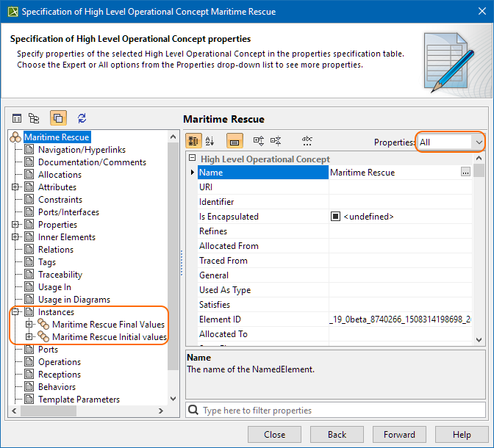Select Documentation/Comments in the tree
This screenshot has height=448, width=494.
(92, 162)
